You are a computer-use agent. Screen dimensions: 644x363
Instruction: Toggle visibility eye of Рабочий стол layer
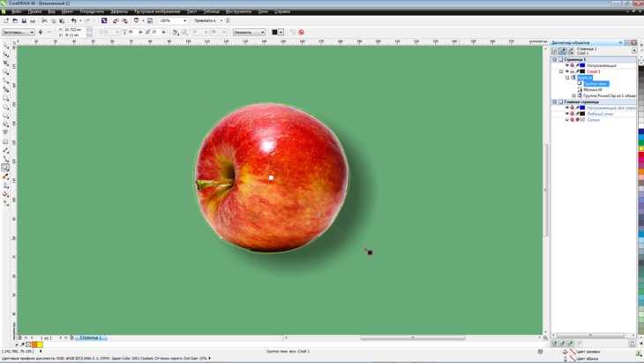click(567, 114)
